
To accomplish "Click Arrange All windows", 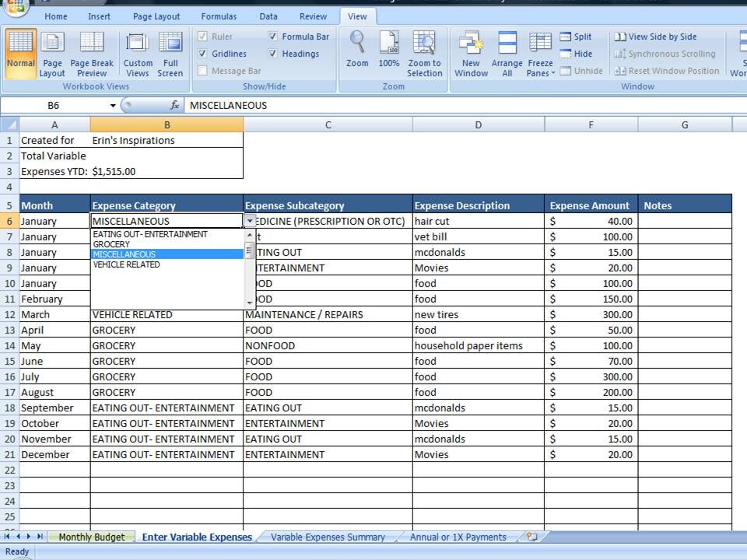I will (x=507, y=54).
